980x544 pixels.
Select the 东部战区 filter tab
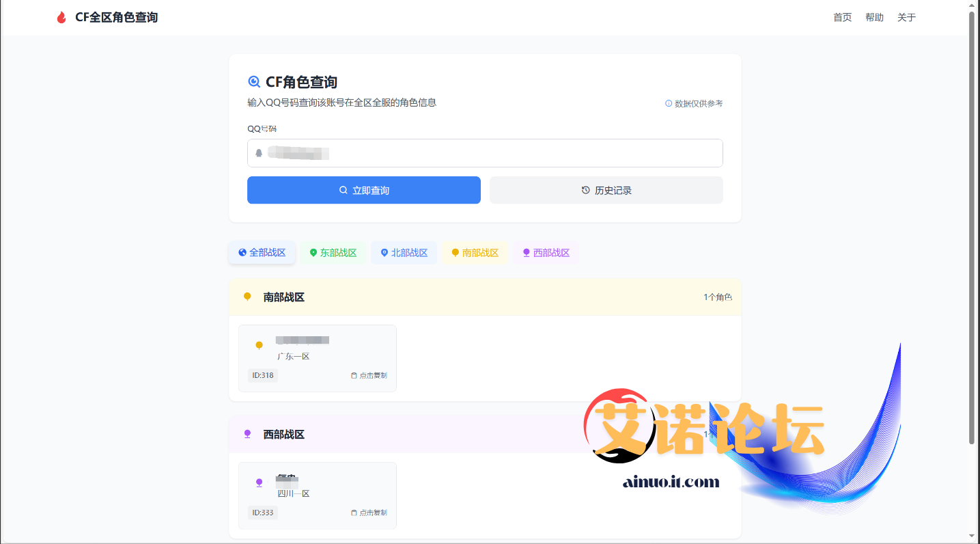coord(333,253)
